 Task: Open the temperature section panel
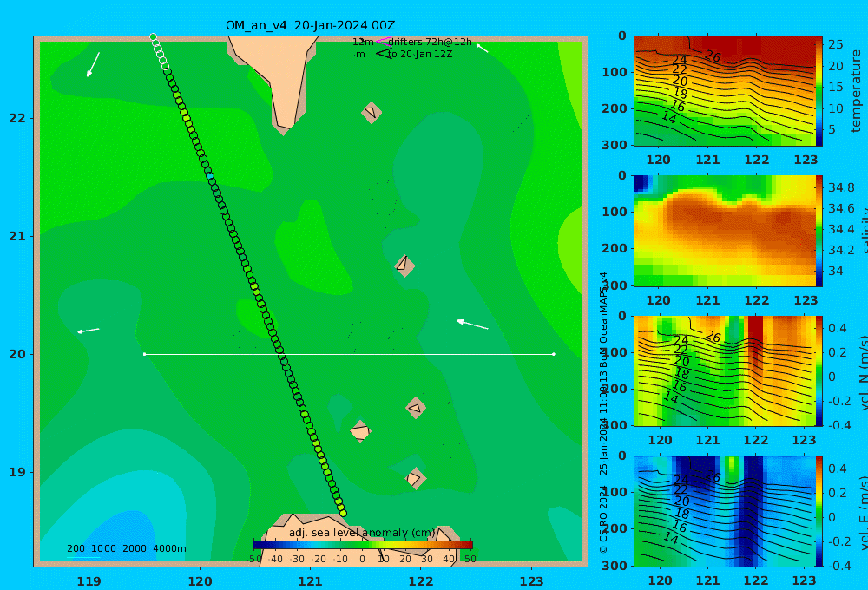(724, 91)
